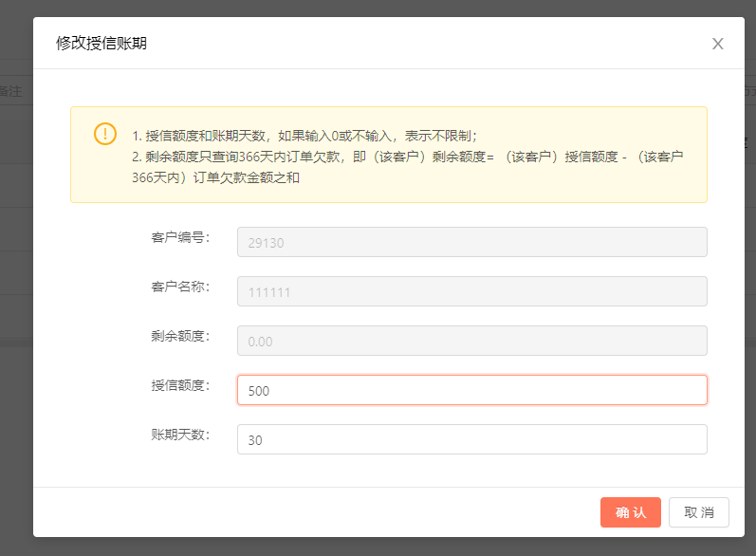Click the 剩余额度 label
The image size is (756, 556).
point(180,336)
